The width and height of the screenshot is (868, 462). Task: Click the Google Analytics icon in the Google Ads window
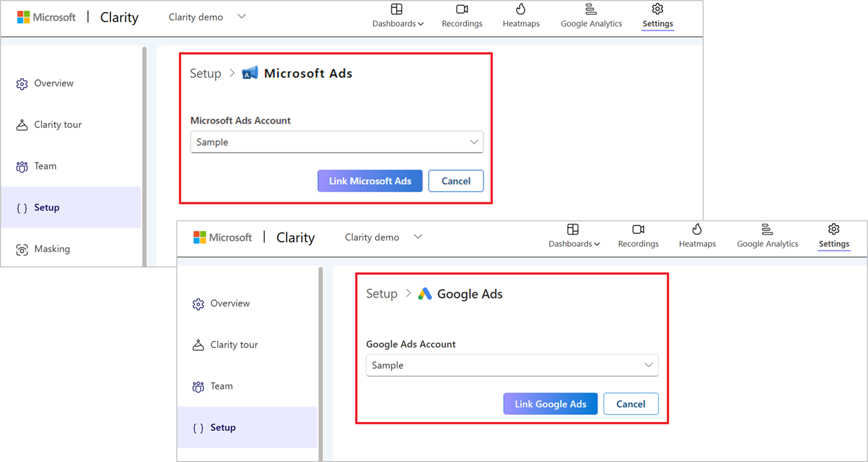coord(767,229)
